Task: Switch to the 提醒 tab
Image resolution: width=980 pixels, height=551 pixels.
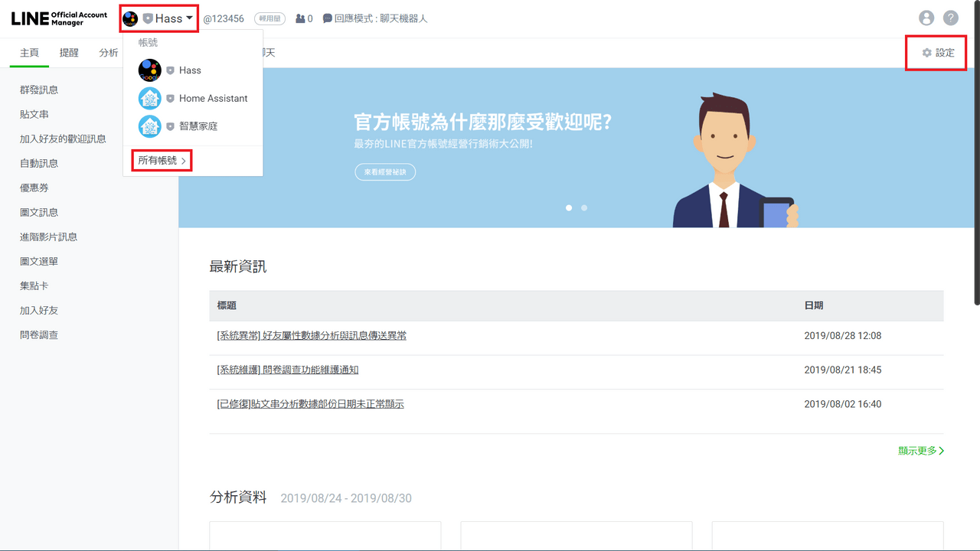Action: (69, 53)
